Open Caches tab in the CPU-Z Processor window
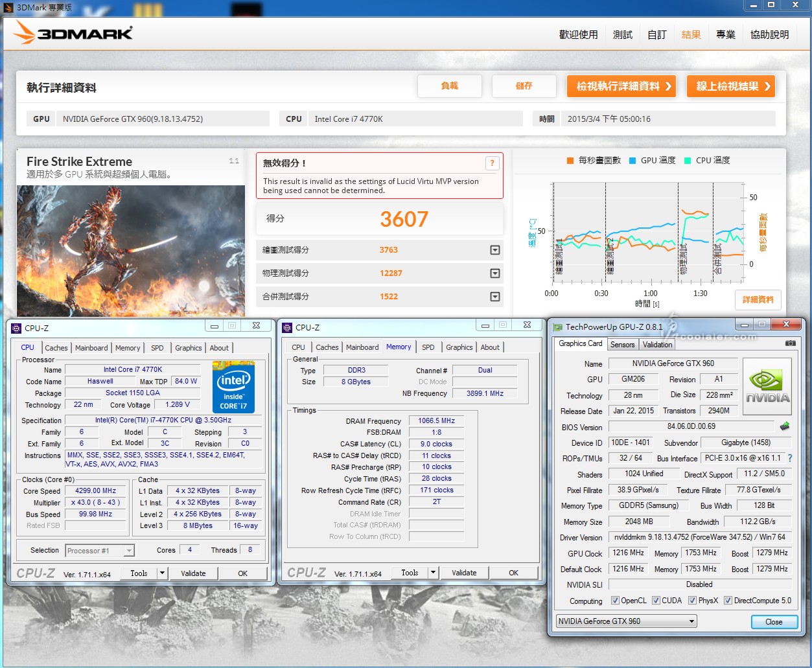812x668 pixels. click(56, 348)
